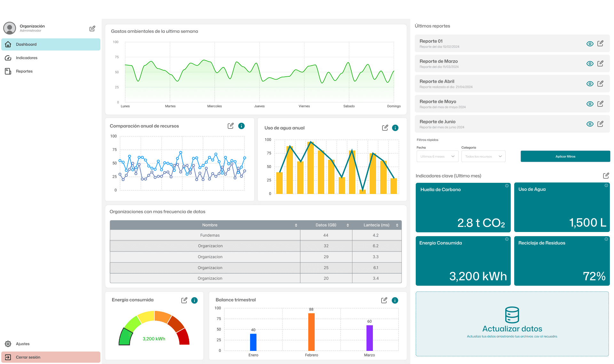Screen dimensions: 614x364
Task: Show Reporte de Mayo preview
Action: (x=590, y=104)
